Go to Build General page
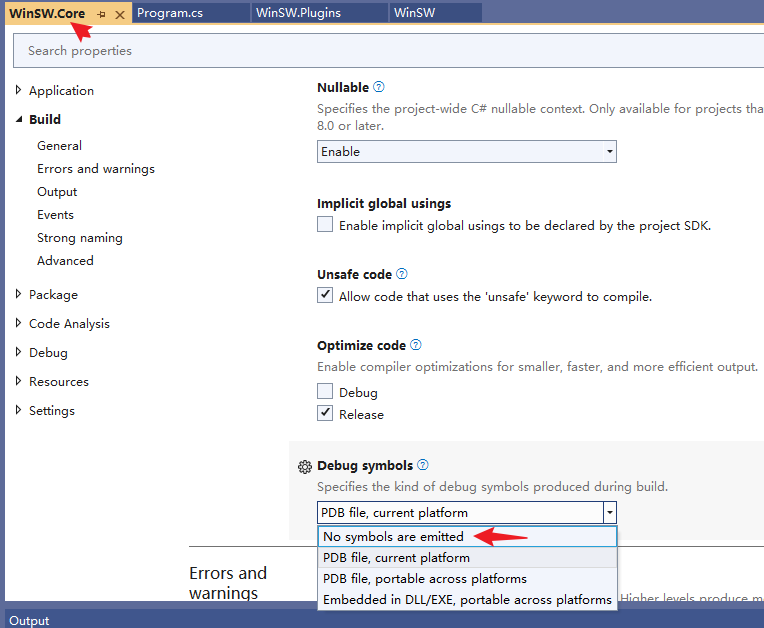The height and width of the screenshot is (628, 764). pos(59,146)
